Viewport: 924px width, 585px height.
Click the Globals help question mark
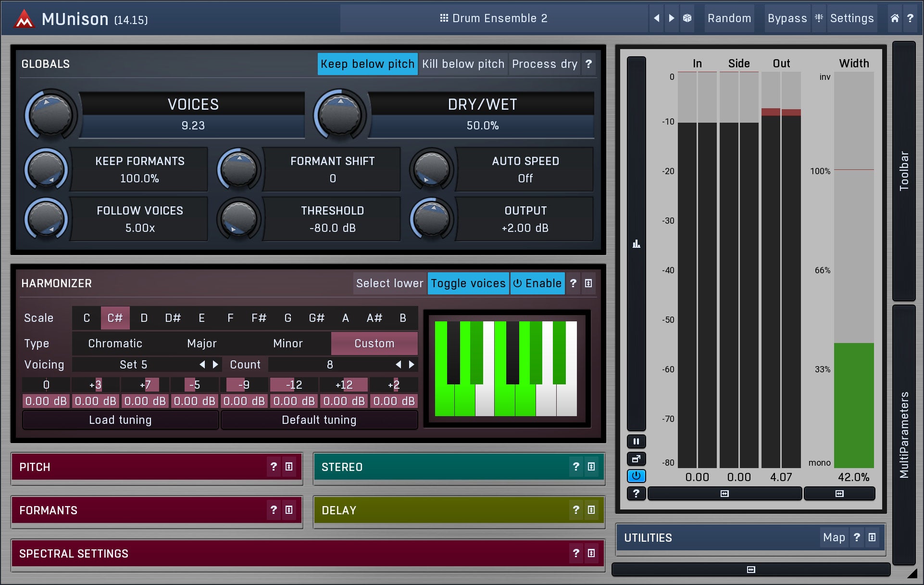click(x=588, y=64)
